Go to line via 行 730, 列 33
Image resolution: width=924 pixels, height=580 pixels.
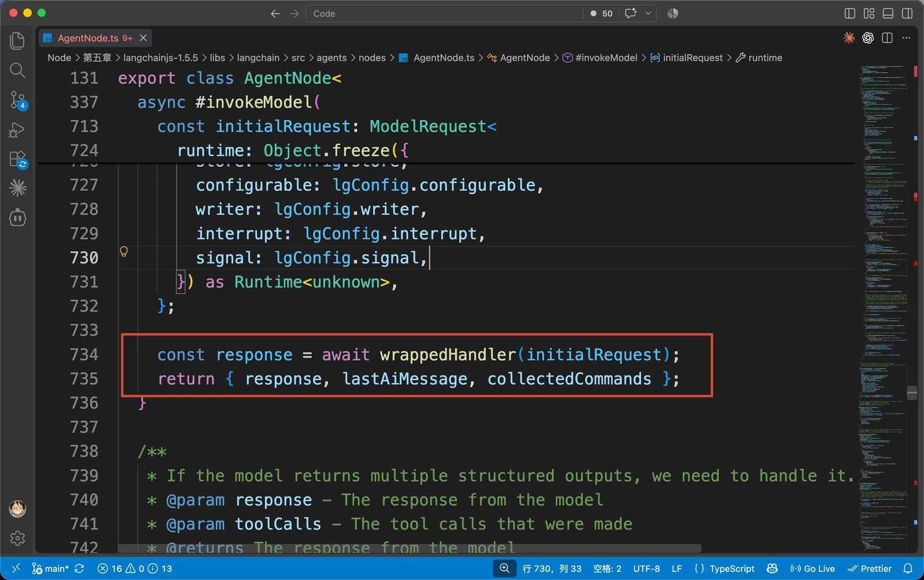(x=552, y=568)
